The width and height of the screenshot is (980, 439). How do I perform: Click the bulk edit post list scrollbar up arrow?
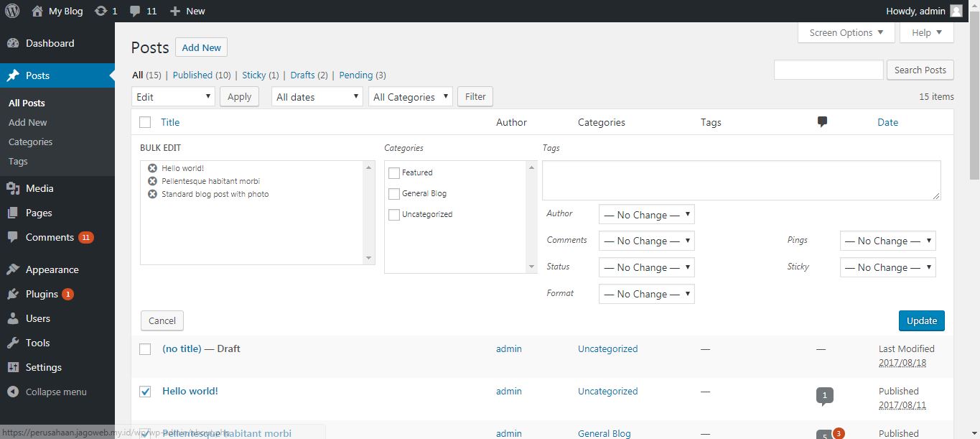369,167
